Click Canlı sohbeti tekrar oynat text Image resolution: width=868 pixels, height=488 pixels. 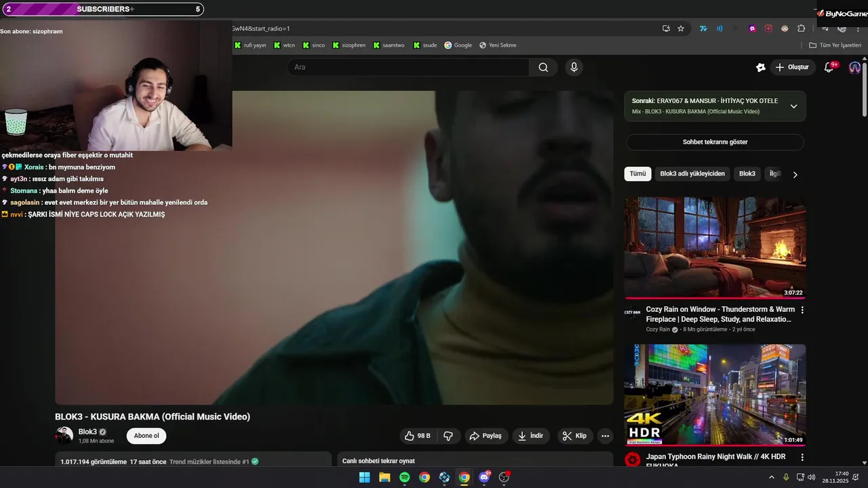(378, 461)
